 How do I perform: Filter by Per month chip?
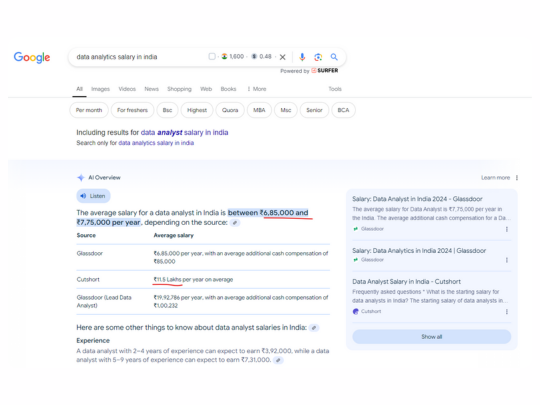(89, 110)
